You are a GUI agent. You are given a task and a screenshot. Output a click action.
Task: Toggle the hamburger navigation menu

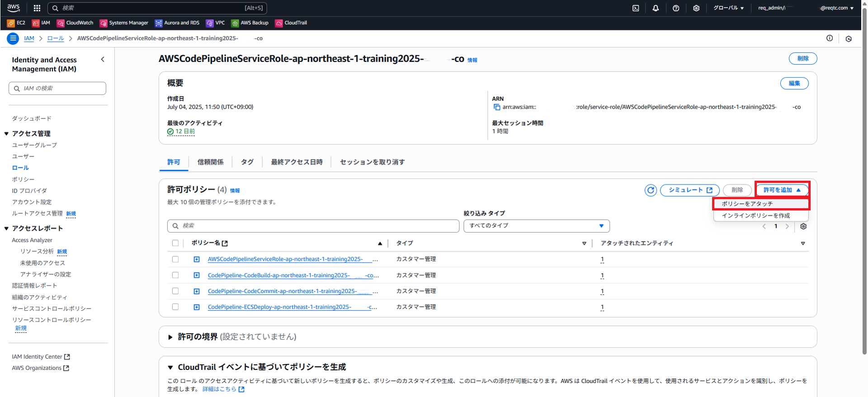13,38
